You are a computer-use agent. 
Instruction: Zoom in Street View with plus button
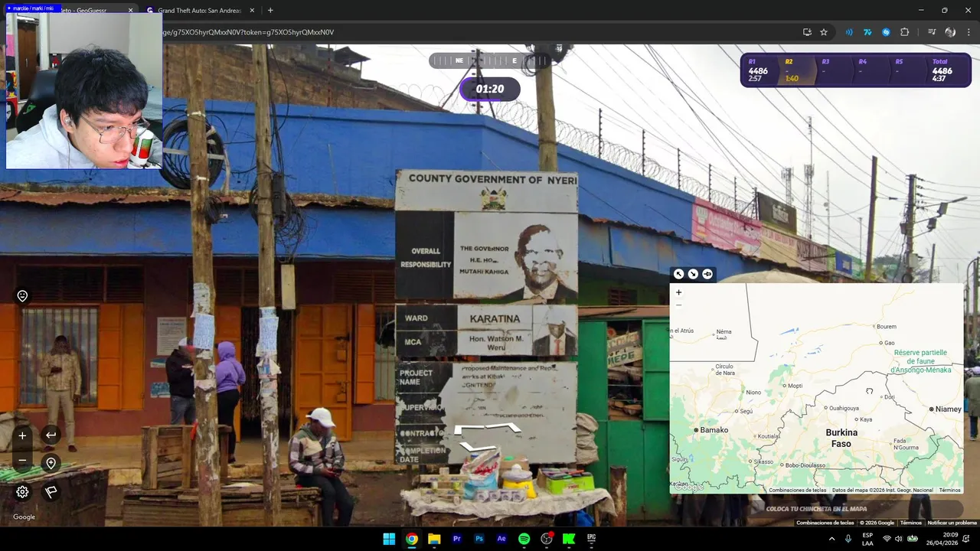point(22,435)
